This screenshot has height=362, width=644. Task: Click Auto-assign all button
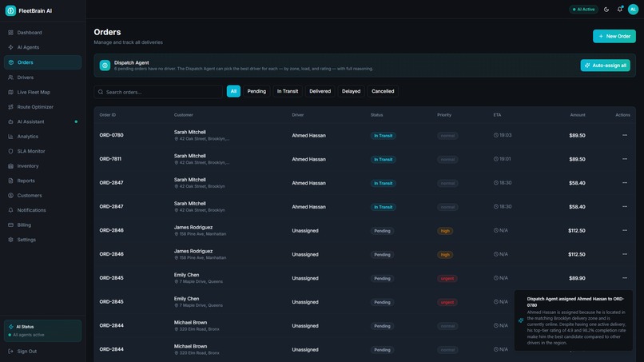pyautogui.click(x=605, y=66)
